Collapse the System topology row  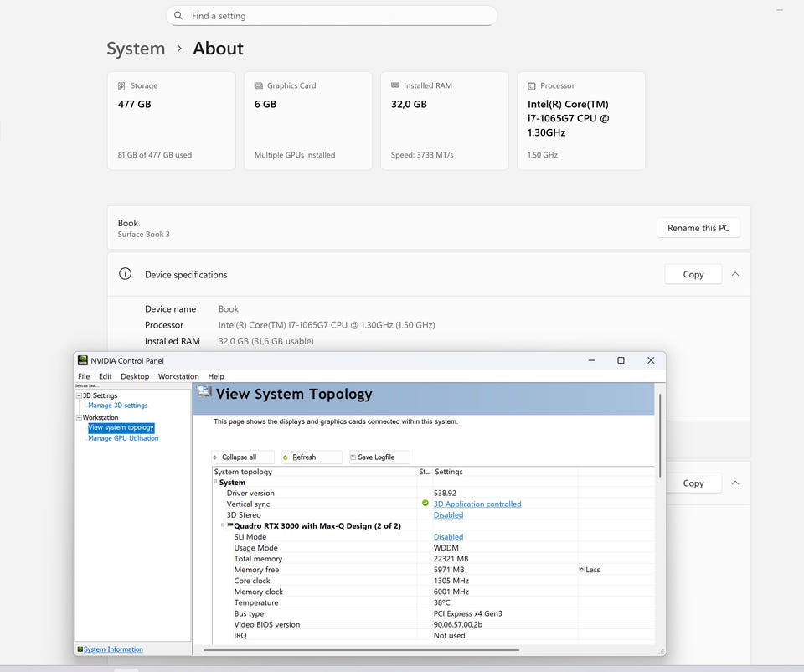click(215, 482)
